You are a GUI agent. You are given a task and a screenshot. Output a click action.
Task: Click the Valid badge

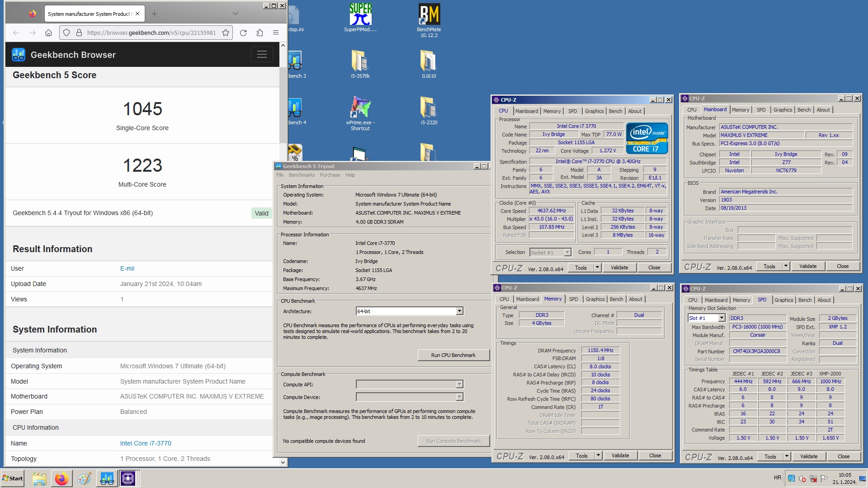click(x=261, y=213)
